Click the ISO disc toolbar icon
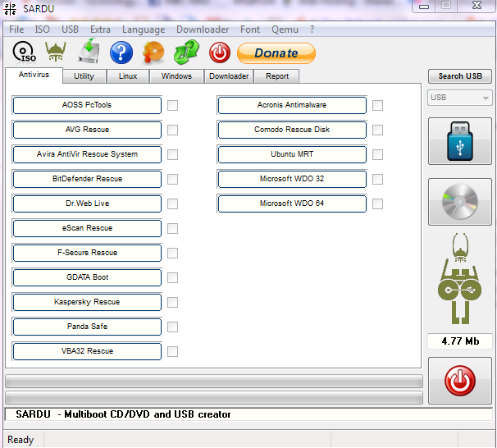The width and height of the screenshot is (497, 448). pyautogui.click(x=24, y=52)
